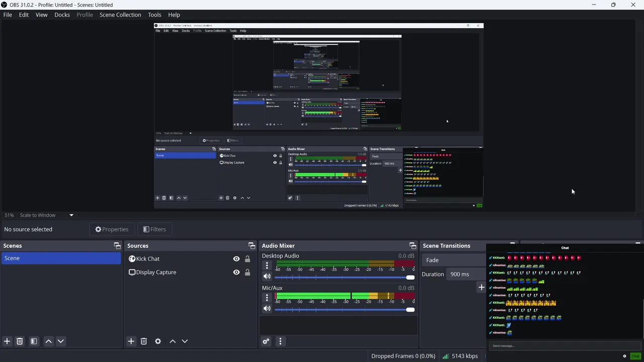644x362 pixels.
Task: Move scene down in Scenes dock
Action: (x=60, y=341)
